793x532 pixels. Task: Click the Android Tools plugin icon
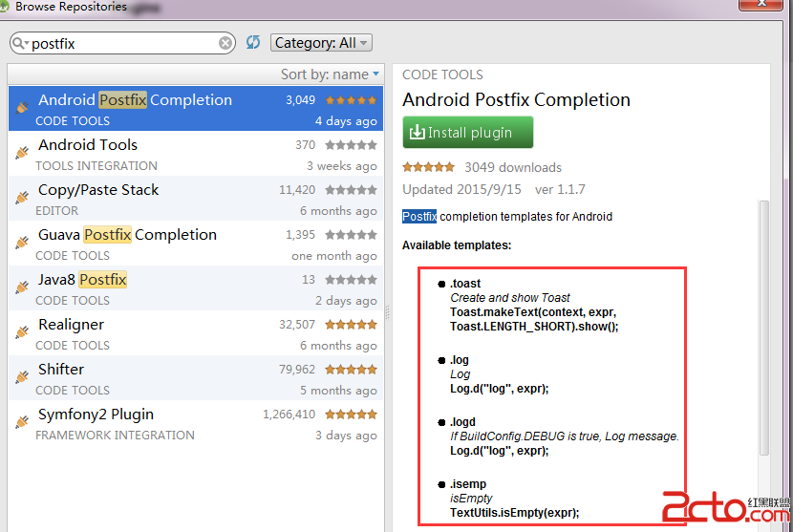click(22, 152)
